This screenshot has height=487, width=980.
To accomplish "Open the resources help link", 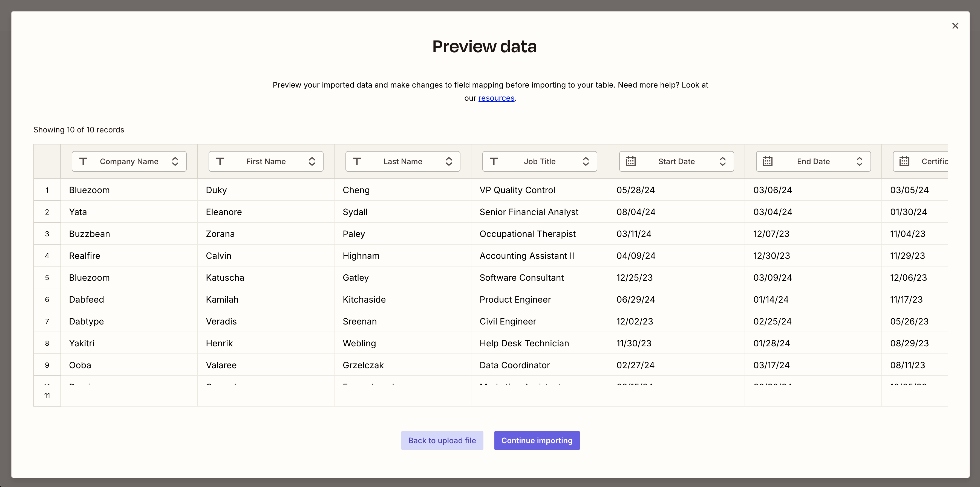I will [x=496, y=98].
